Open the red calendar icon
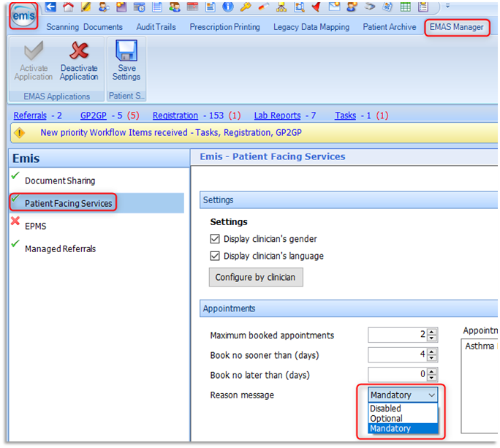The width and height of the screenshot is (500, 448). pos(192,7)
